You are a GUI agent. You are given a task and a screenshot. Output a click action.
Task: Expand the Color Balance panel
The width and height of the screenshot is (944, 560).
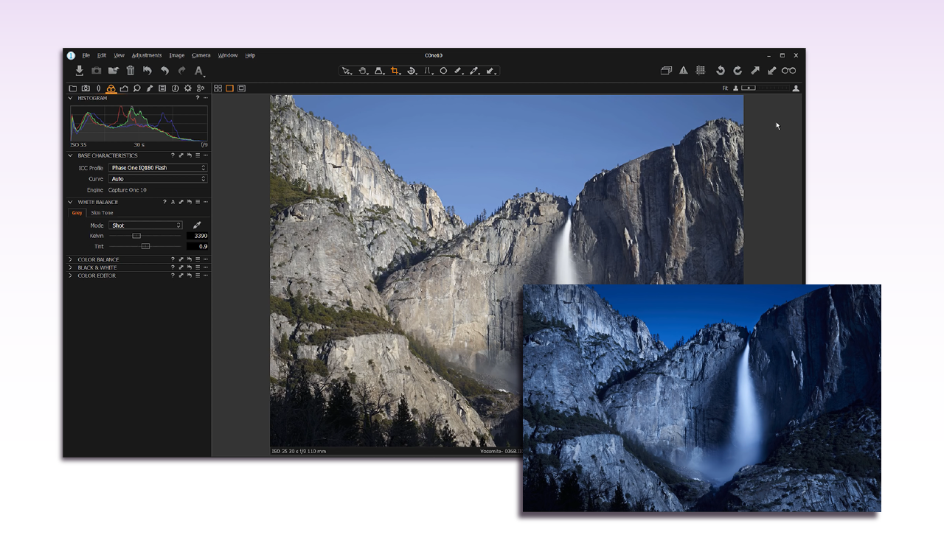coord(70,259)
